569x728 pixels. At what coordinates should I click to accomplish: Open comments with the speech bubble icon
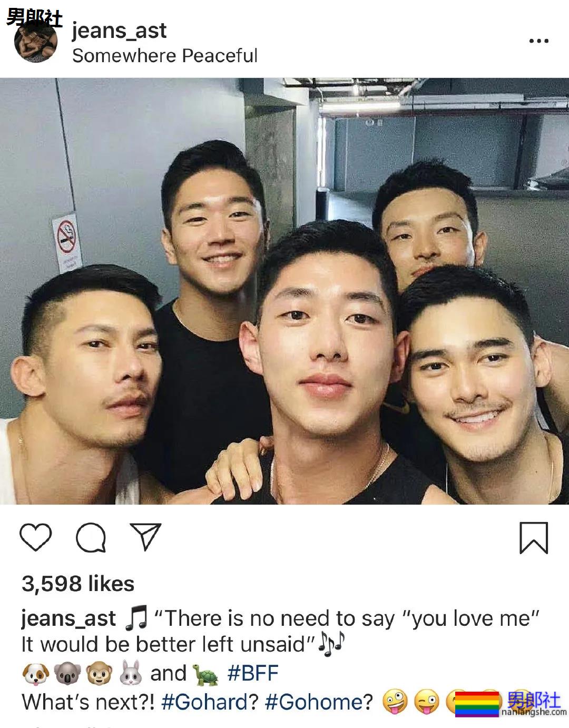point(91,538)
